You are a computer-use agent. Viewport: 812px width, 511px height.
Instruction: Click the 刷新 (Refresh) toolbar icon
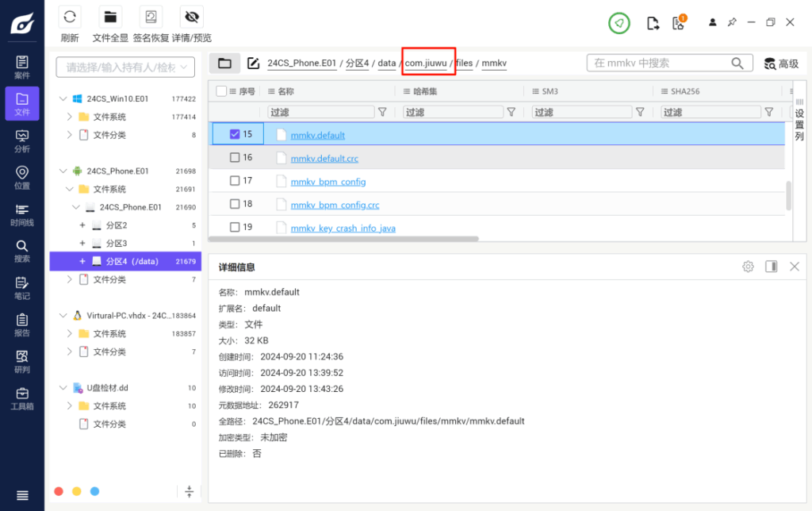[70, 17]
